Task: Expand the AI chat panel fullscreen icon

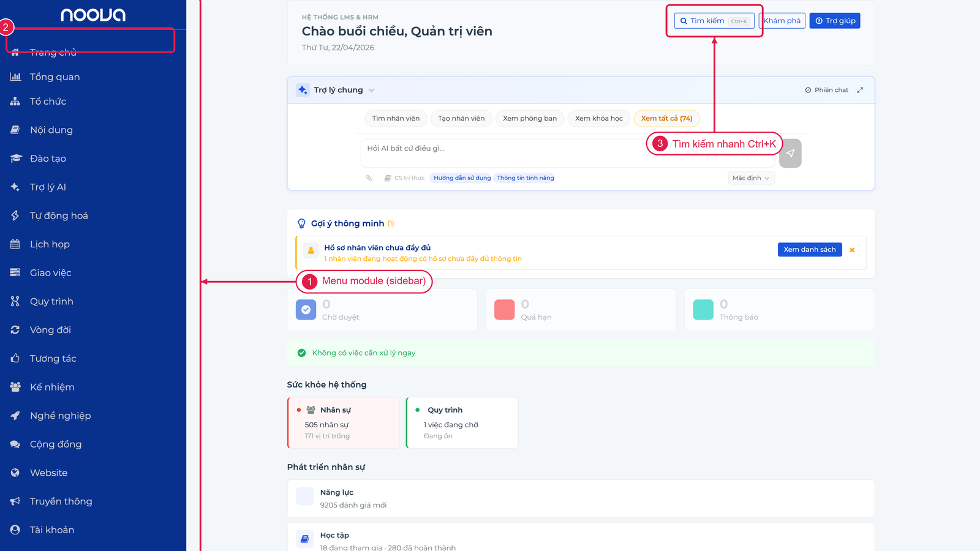Action: [860, 90]
